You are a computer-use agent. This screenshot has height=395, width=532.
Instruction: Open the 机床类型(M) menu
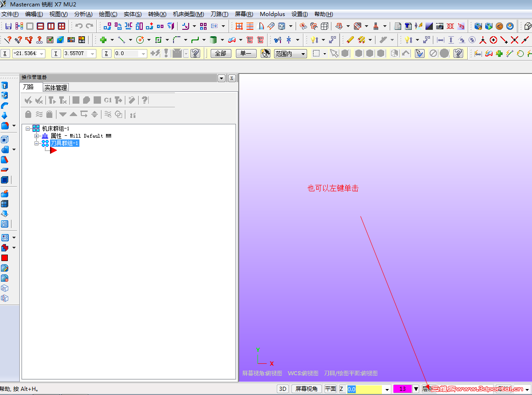coord(188,14)
